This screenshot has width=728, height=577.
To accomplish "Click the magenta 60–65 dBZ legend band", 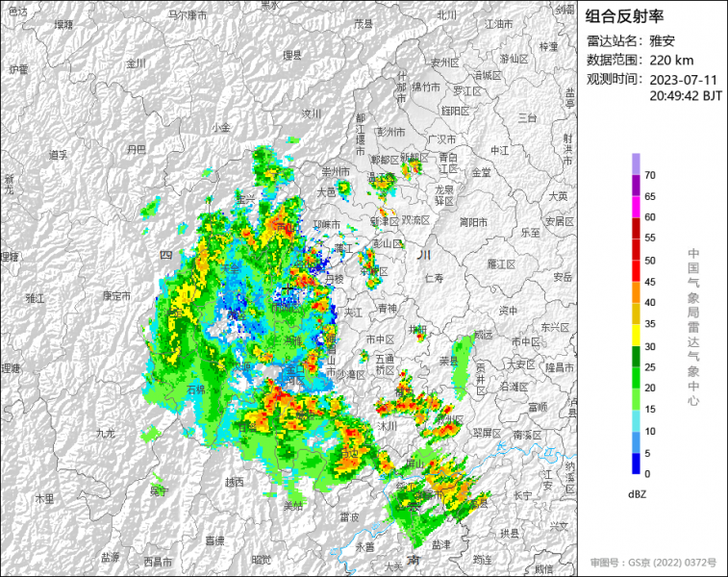I will click(x=636, y=207).
